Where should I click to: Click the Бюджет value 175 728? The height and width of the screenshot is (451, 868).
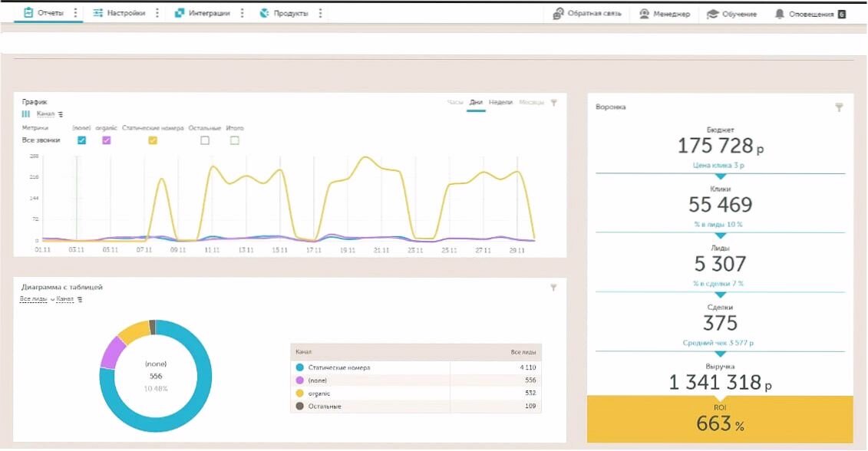[x=720, y=146]
